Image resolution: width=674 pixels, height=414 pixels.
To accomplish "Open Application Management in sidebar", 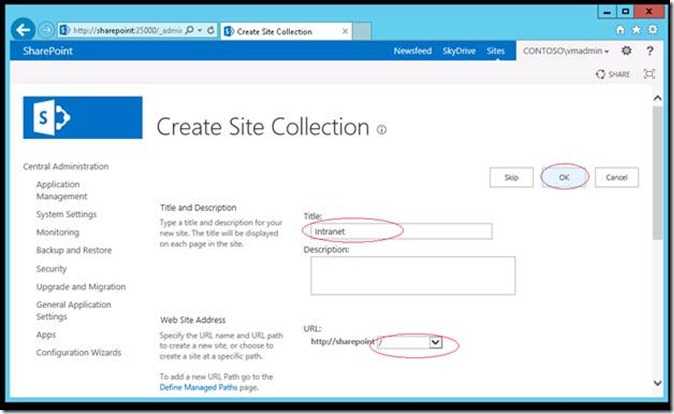I will click(x=62, y=190).
